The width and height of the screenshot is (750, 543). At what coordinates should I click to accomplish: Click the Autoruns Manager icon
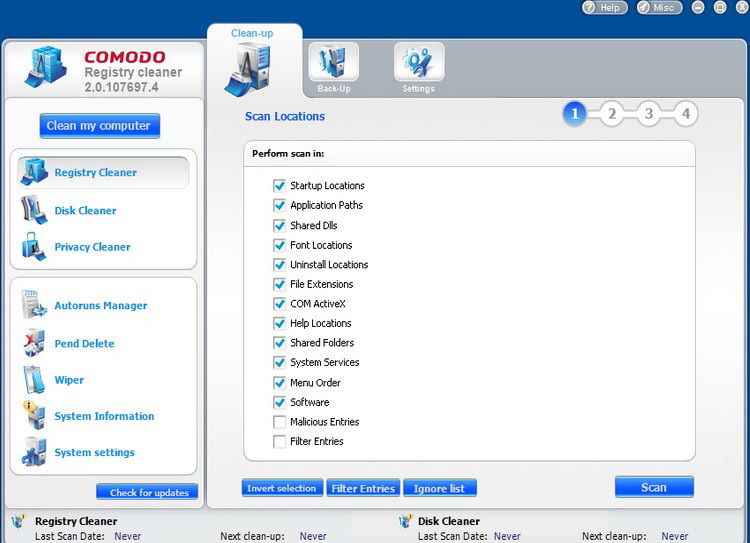click(33, 305)
